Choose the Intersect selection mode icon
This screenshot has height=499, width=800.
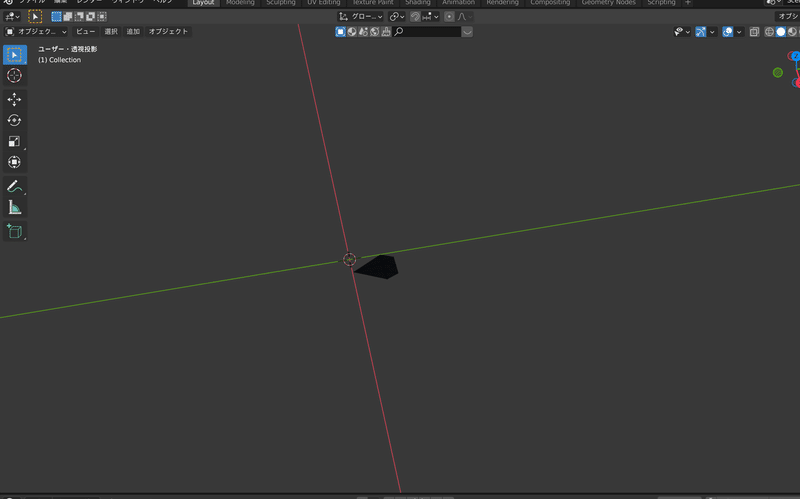coord(102,17)
